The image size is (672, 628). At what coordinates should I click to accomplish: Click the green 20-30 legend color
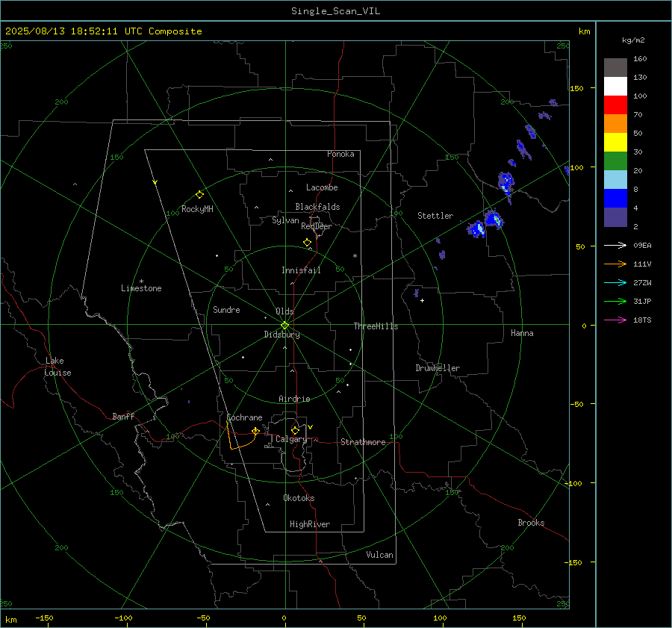tap(615, 161)
